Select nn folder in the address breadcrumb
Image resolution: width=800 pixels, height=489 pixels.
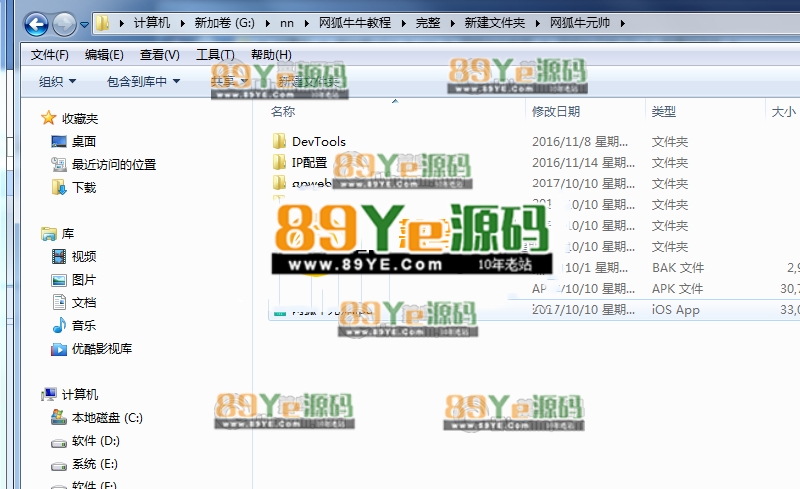coord(287,23)
